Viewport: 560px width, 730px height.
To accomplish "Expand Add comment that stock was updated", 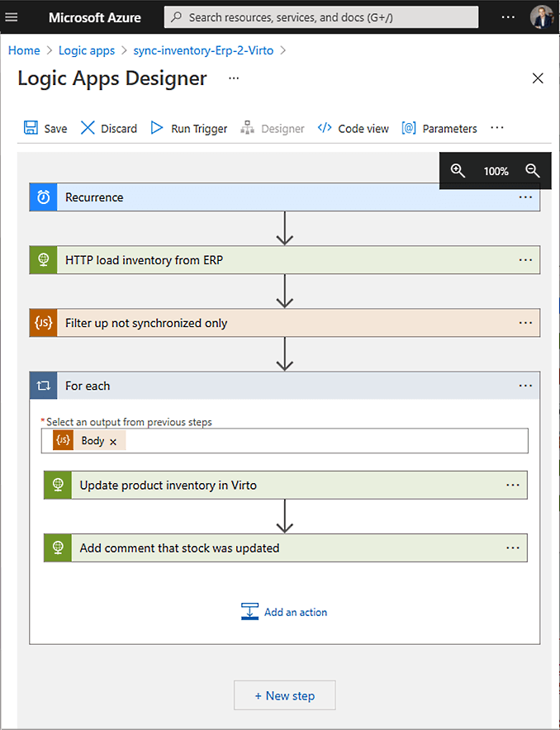I will pos(285,548).
